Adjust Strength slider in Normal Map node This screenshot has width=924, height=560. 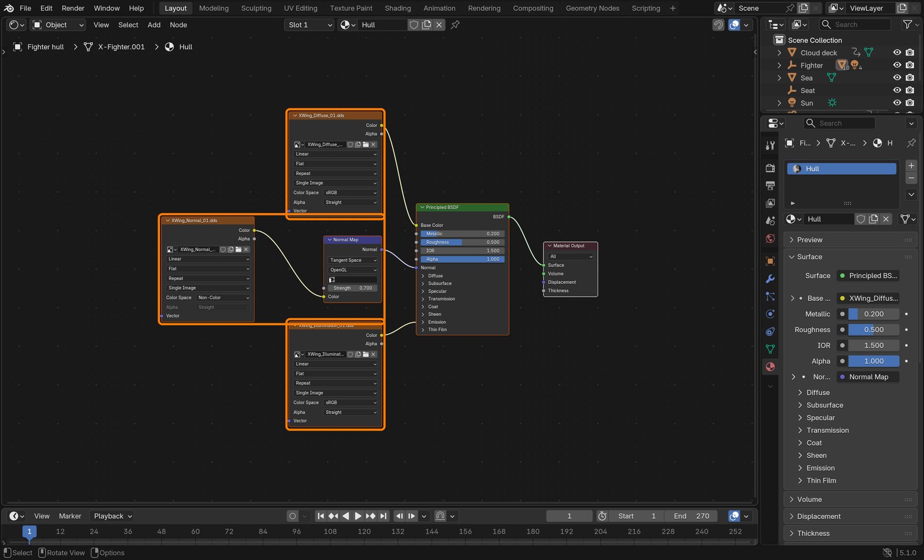(353, 288)
